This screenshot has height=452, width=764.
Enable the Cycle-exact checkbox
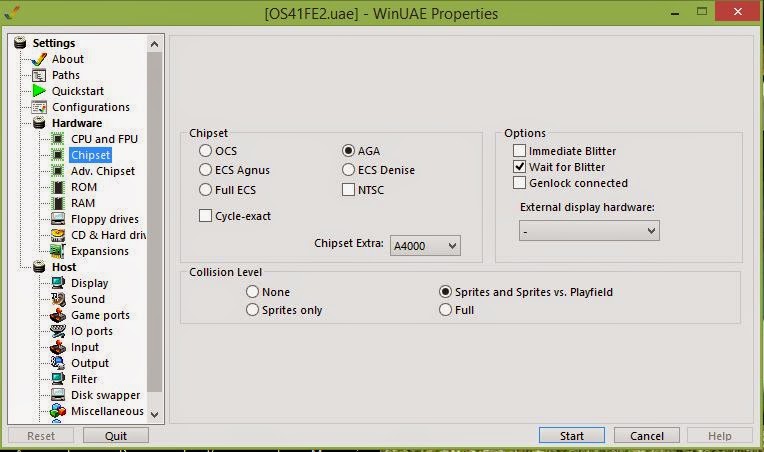point(205,215)
